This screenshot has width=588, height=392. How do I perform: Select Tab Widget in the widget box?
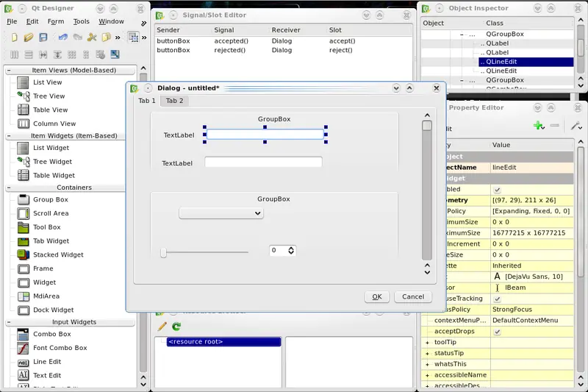[51, 241]
